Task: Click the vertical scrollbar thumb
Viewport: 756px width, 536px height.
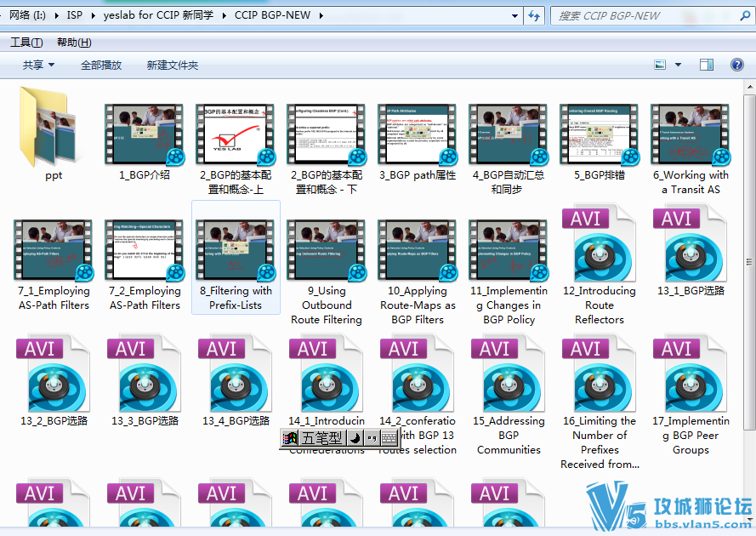Action: [x=750, y=262]
